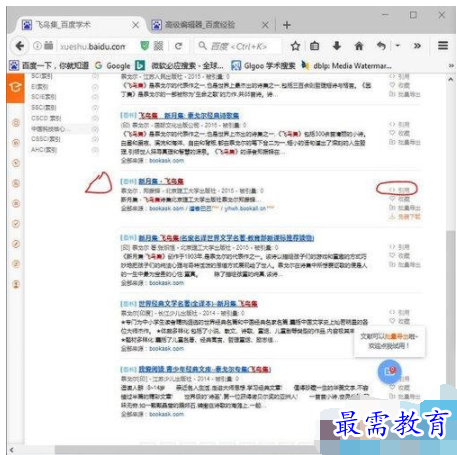Open a new tab with the plus button
This screenshot has height=455, width=457.
[287, 25]
